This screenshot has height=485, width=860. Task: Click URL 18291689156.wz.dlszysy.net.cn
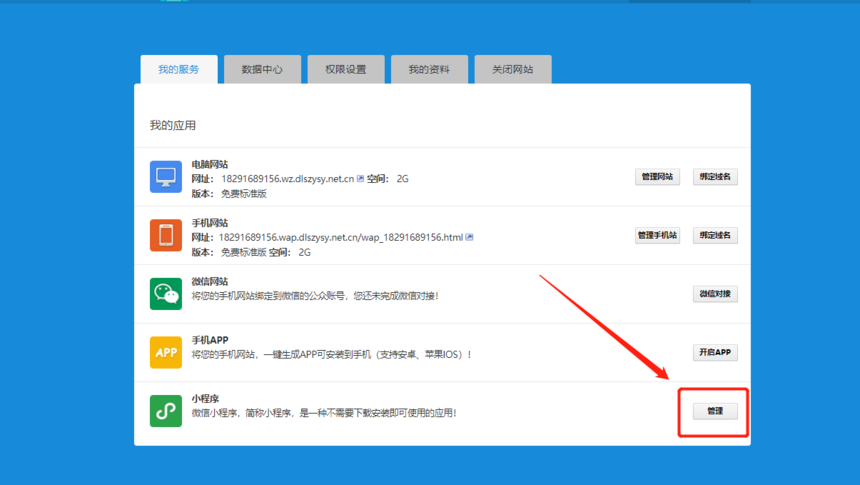[x=287, y=179]
